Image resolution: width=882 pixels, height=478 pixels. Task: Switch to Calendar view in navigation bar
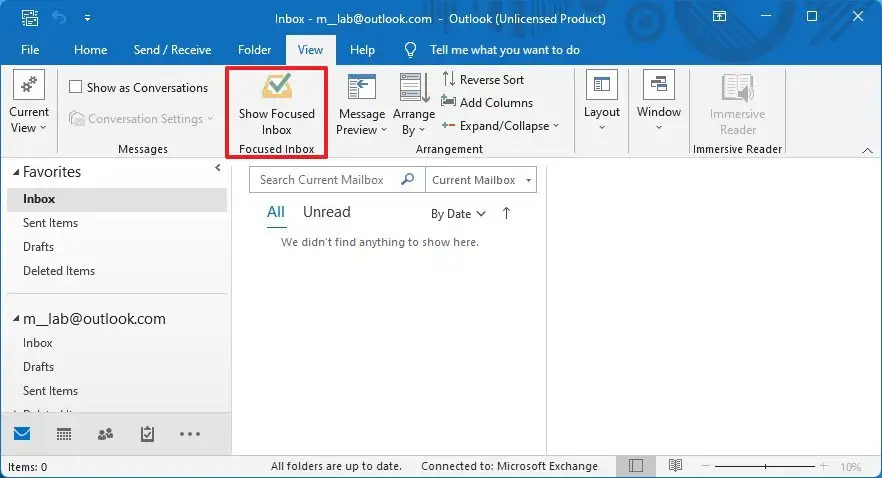click(x=64, y=434)
